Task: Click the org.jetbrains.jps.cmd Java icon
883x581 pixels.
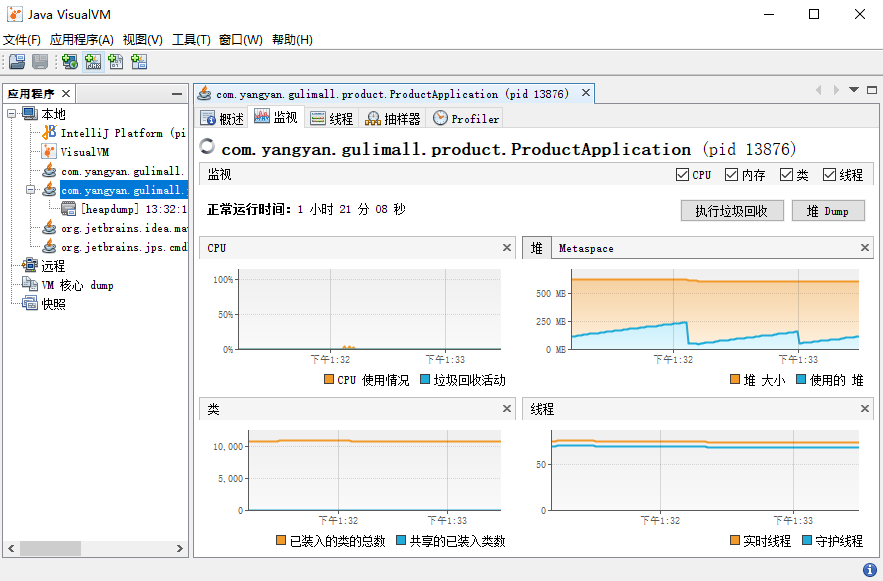Action: tap(50, 247)
